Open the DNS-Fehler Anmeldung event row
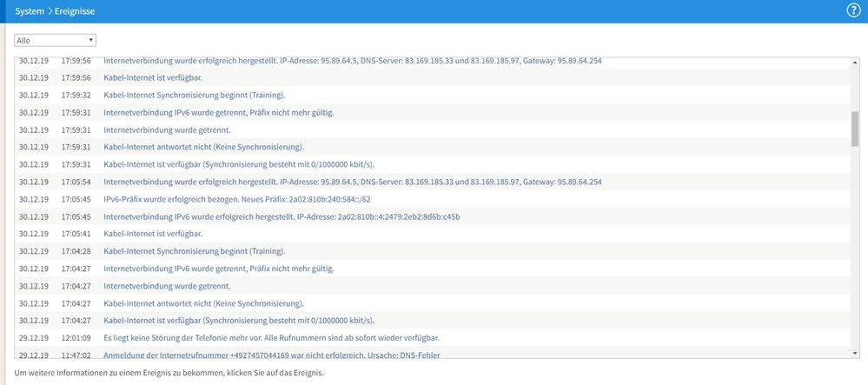The width and height of the screenshot is (868, 385). coord(433,352)
